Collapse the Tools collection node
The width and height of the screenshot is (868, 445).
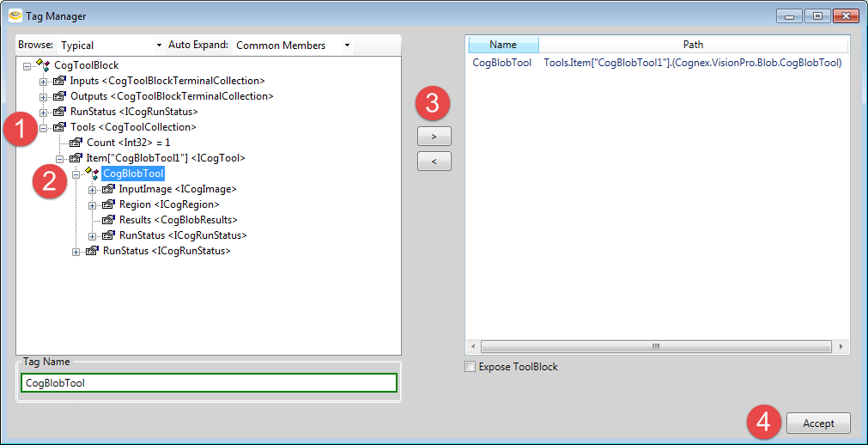click(x=44, y=127)
